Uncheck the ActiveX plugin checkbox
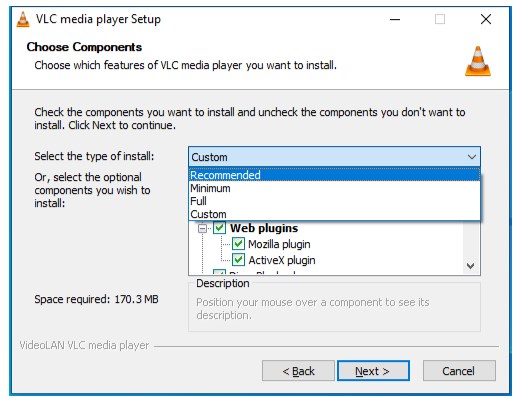517x398 pixels. pos(238,260)
